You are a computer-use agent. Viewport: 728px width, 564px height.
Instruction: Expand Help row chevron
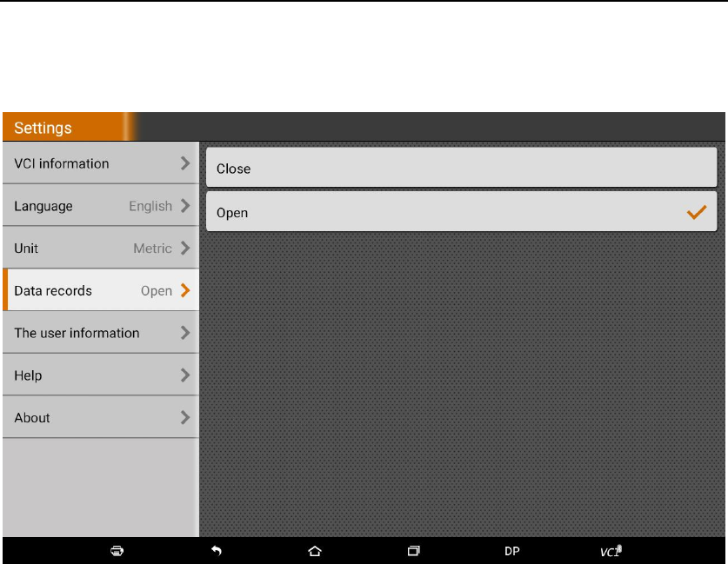click(185, 375)
